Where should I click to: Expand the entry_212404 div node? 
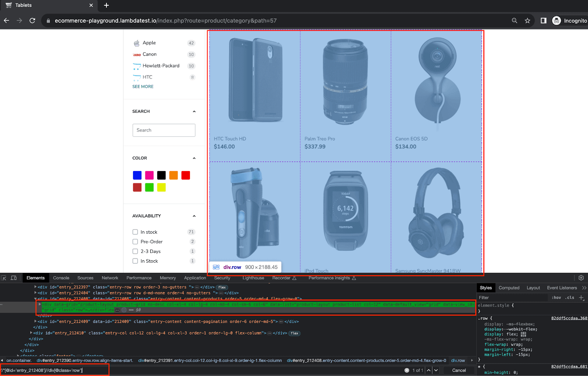[36, 293]
